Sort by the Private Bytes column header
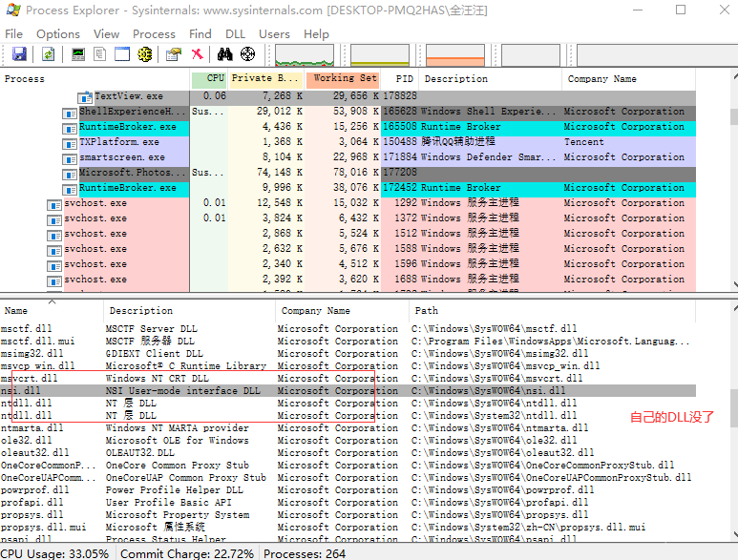The width and height of the screenshot is (738, 560). coord(266,79)
